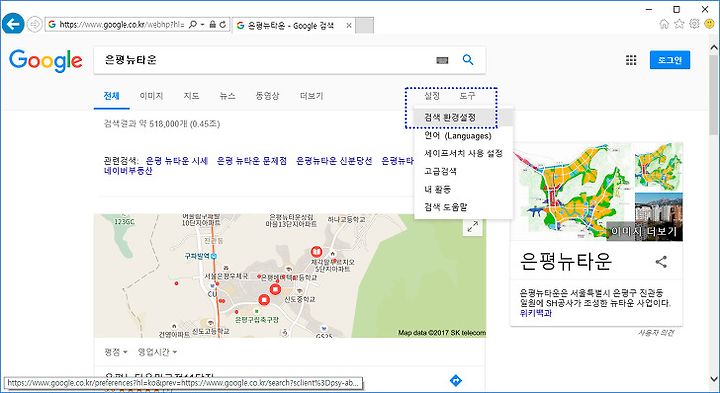Click the blue directions diamond icon
This screenshot has width=720, height=393.
pos(456,380)
